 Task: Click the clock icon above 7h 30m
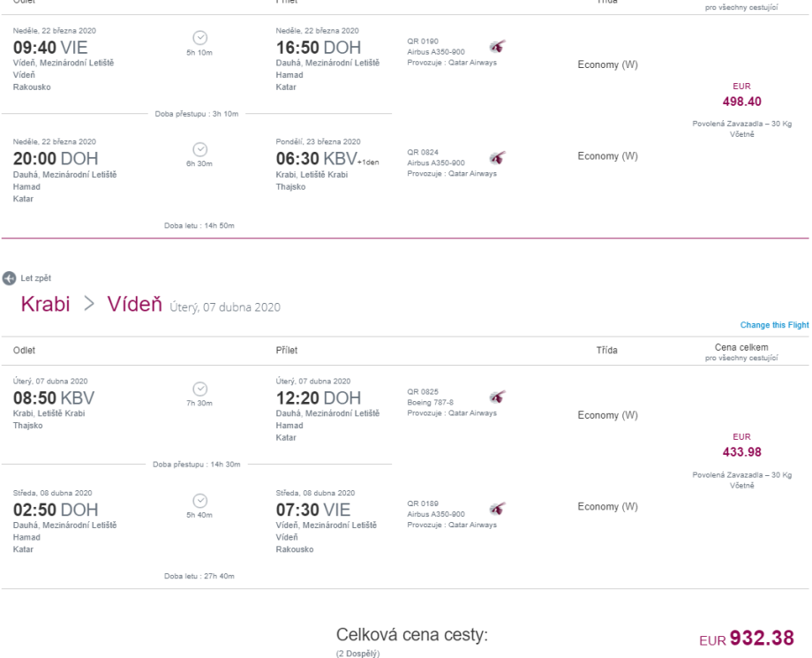199,387
